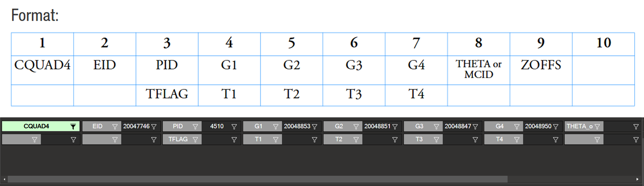Click filter icon beside G1 value 20048853
644x186 pixels.
tap(315, 127)
